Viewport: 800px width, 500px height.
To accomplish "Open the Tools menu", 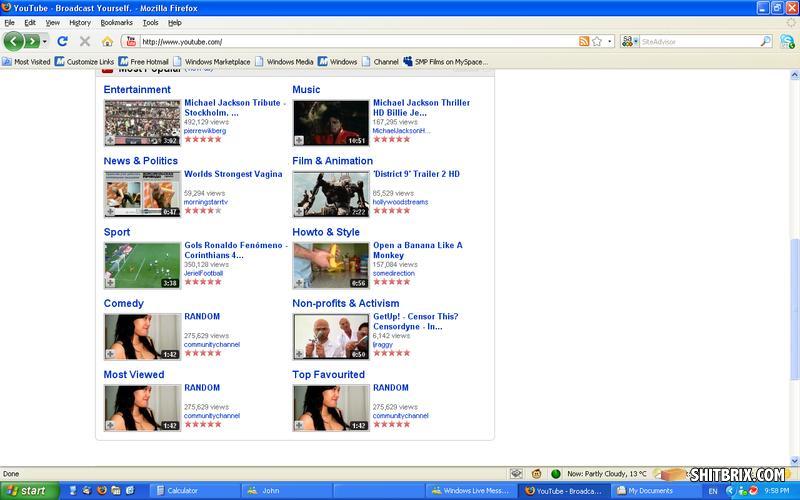I will tap(150, 22).
